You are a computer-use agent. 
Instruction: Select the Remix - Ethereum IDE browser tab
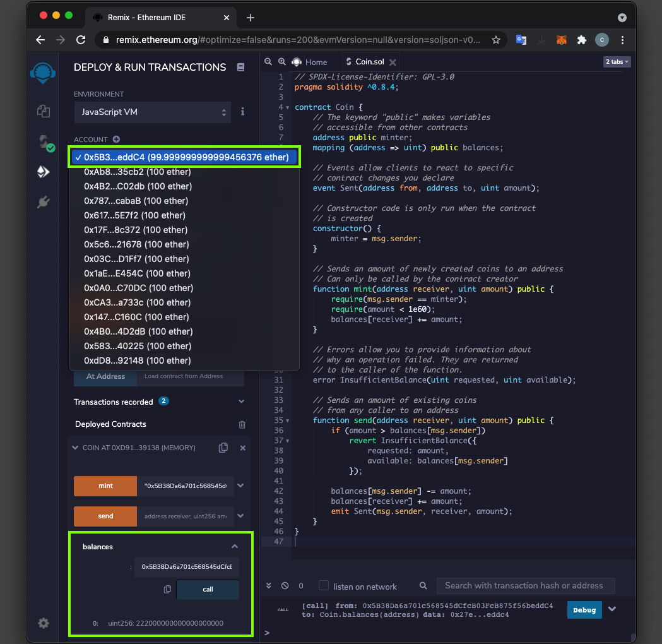pyautogui.click(x=160, y=17)
